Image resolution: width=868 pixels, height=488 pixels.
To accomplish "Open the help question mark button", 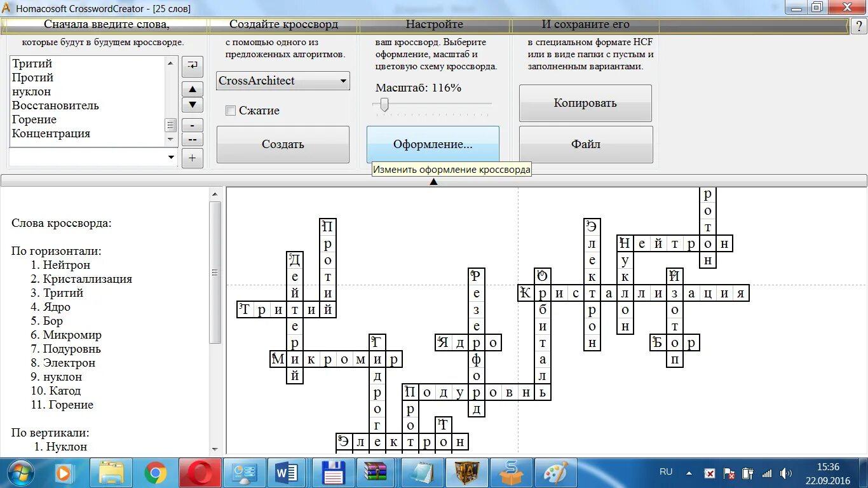I will (x=858, y=25).
